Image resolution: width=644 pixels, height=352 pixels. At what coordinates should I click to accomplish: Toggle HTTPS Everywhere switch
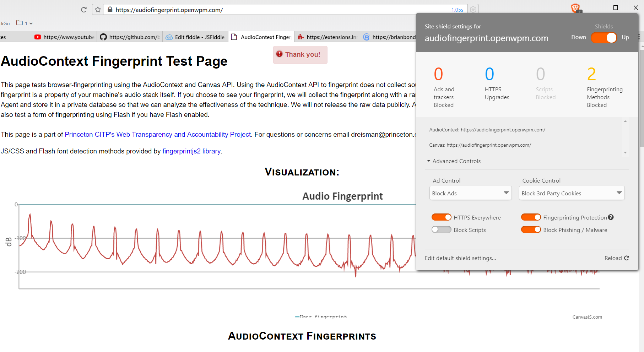click(442, 217)
